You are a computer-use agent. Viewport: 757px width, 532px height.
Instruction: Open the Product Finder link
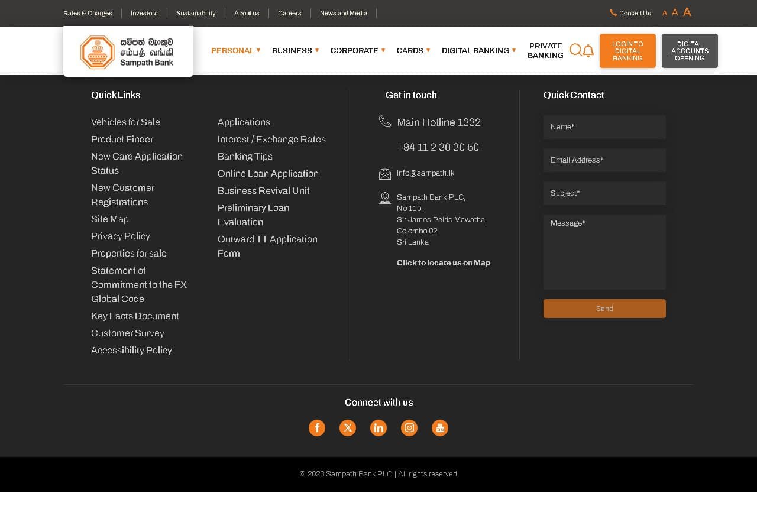[122, 140]
